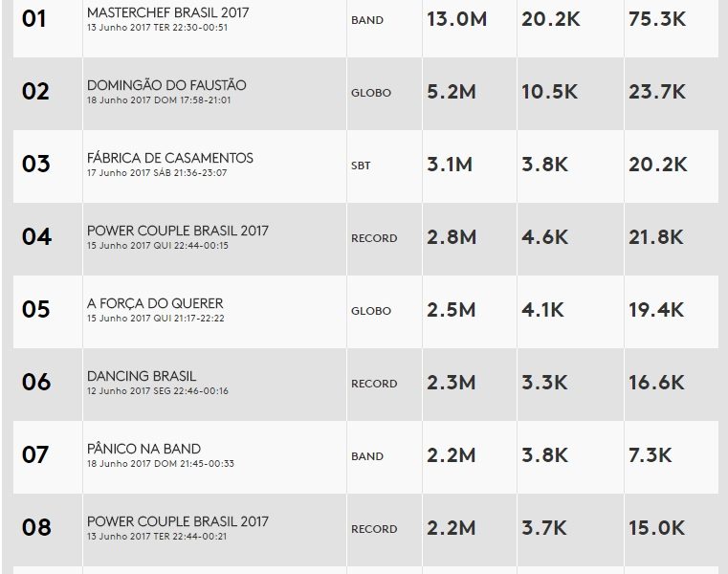The image size is (728, 574).
Task: Click the 10.5K value
Action: pos(549,92)
